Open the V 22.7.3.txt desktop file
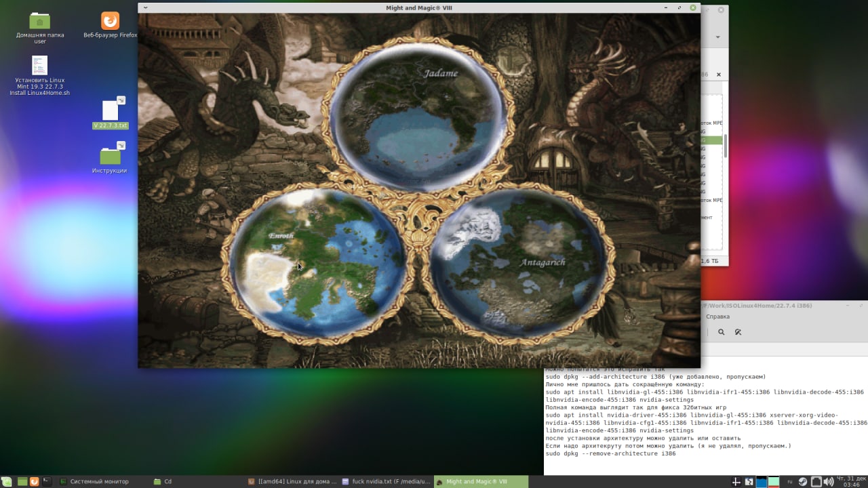Viewport: 868px width, 488px height. pos(111,113)
